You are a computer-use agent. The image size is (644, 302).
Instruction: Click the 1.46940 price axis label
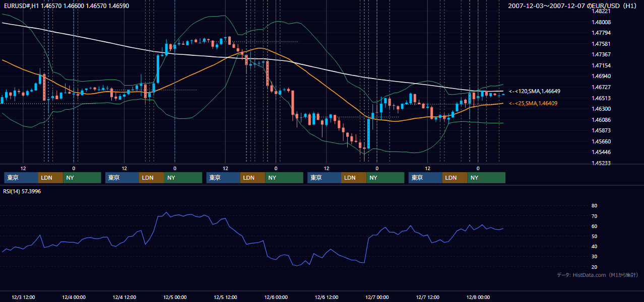[601, 76]
